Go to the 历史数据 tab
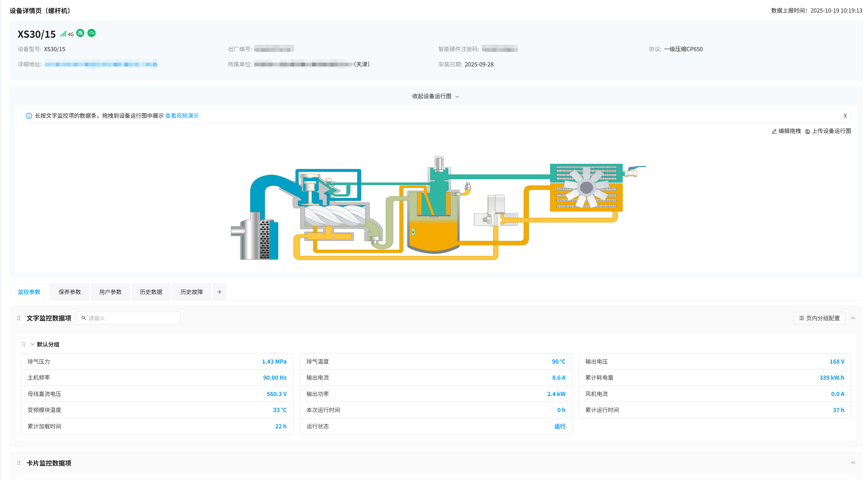 point(151,292)
